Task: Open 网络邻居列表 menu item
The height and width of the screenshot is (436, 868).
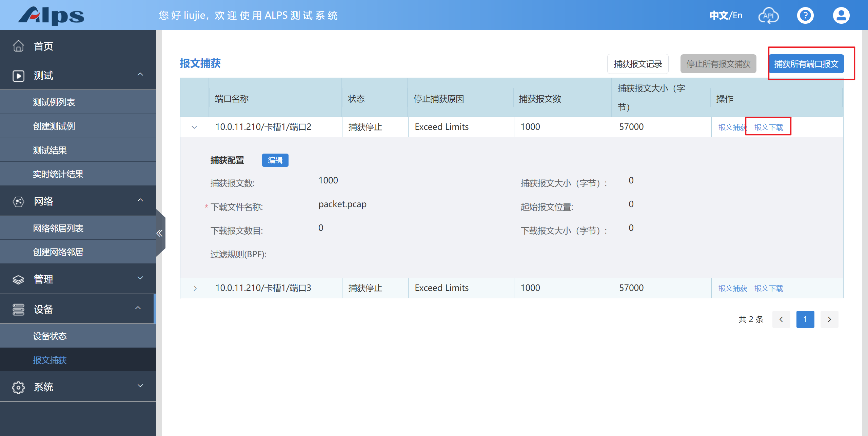Action: click(x=78, y=228)
